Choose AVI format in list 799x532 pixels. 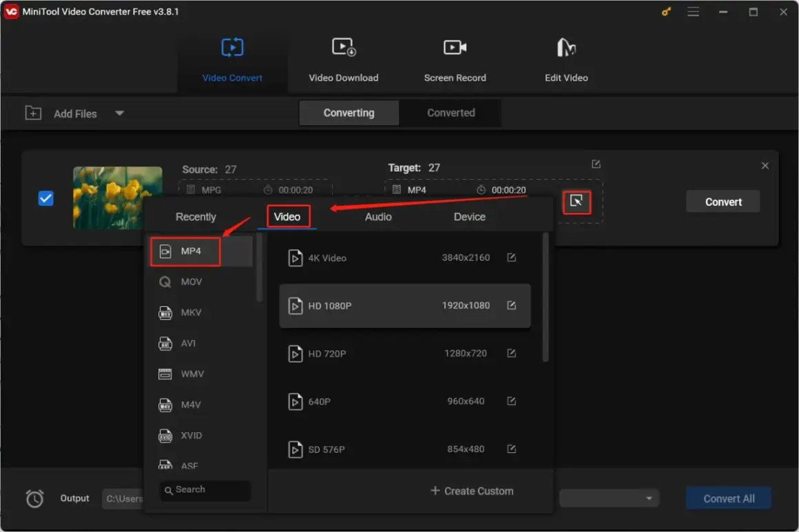[201, 343]
